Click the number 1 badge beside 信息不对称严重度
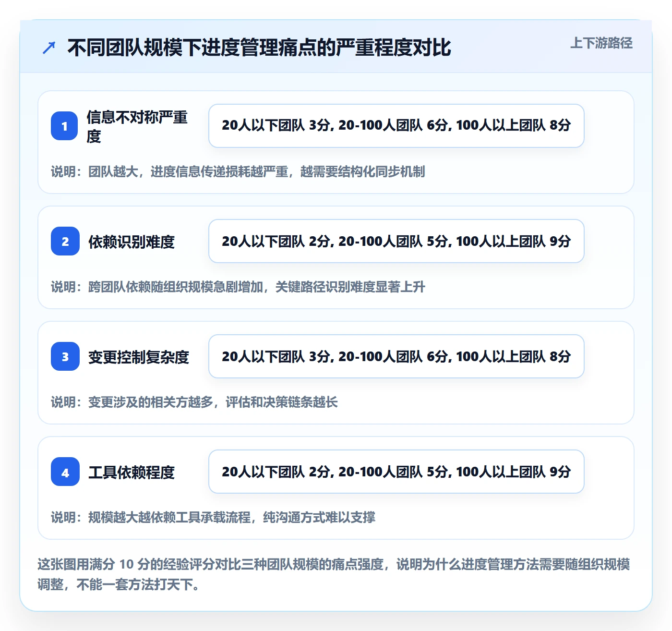This screenshot has height=631, width=672. (64, 126)
